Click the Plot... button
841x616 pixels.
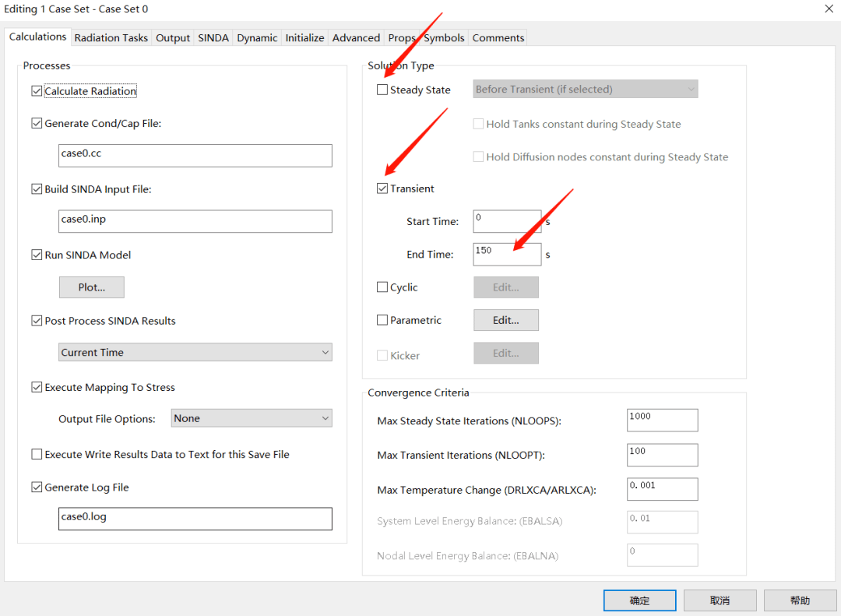(x=92, y=287)
